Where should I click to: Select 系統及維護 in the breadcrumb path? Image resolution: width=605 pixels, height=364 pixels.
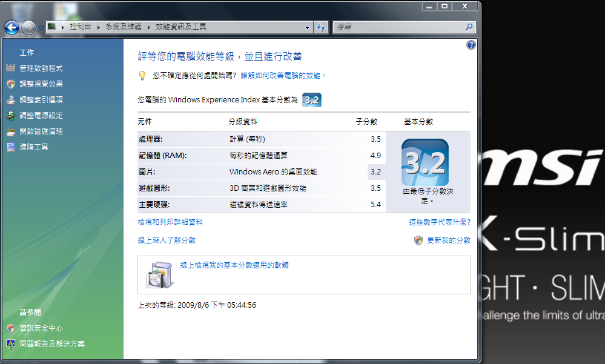click(x=123, y=27)
